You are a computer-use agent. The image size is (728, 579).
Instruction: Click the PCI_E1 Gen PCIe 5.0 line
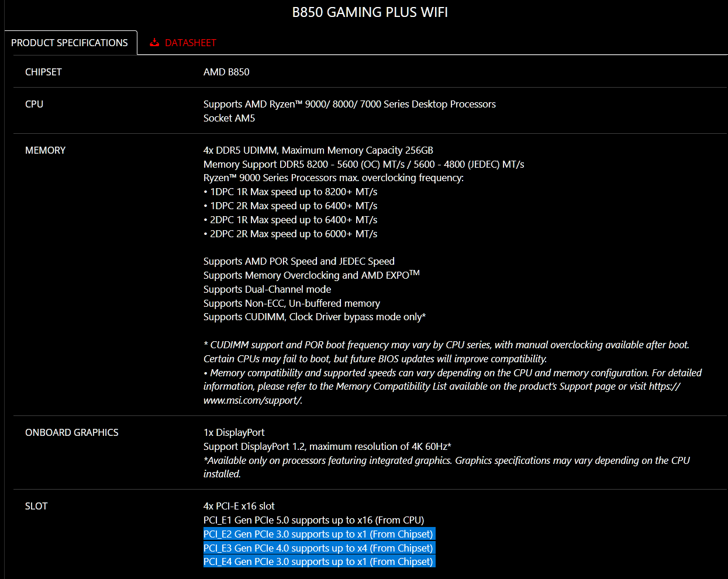[314, 520]
